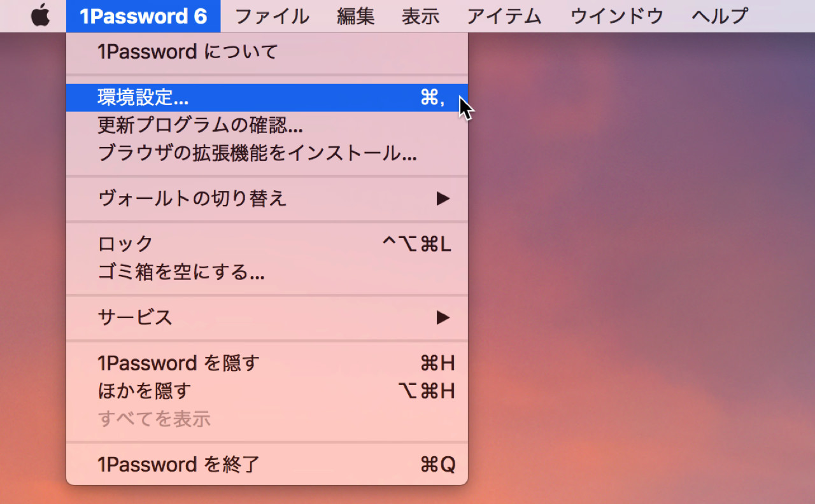Select ロック to lock 1Password
Screen dimensions: 815x504
267,244
